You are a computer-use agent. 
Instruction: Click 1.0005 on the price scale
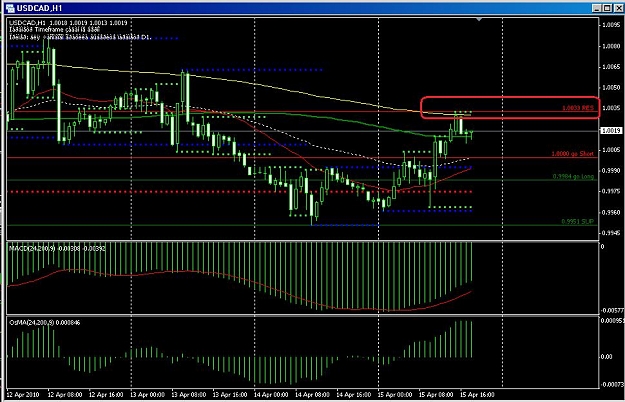[611, 150]
